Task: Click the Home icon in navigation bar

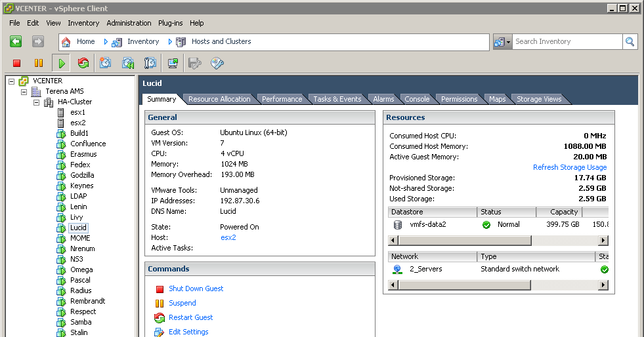Action: [x=66, y=42]
